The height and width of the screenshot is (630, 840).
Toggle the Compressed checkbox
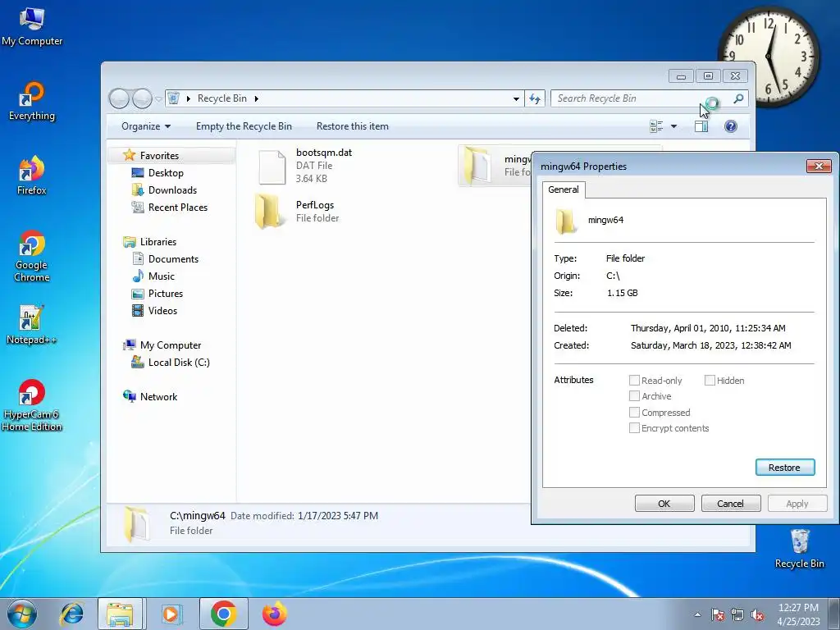(x=634, y=413)
